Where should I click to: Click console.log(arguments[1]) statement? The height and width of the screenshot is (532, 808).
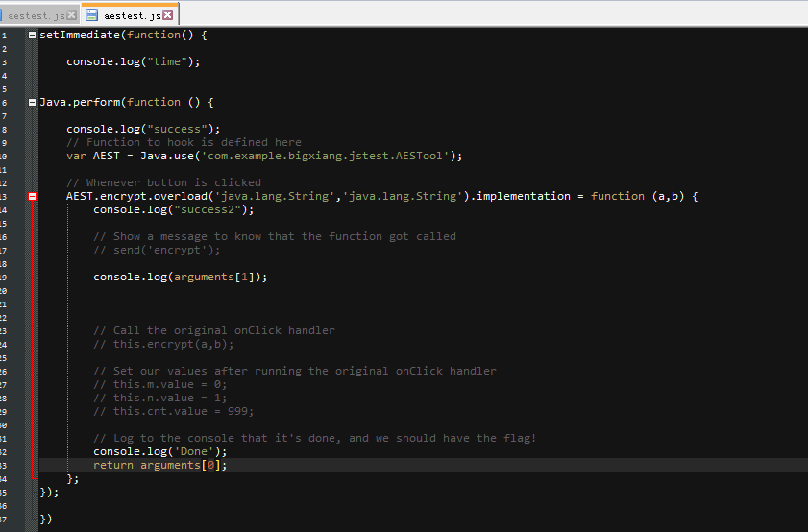180,277
